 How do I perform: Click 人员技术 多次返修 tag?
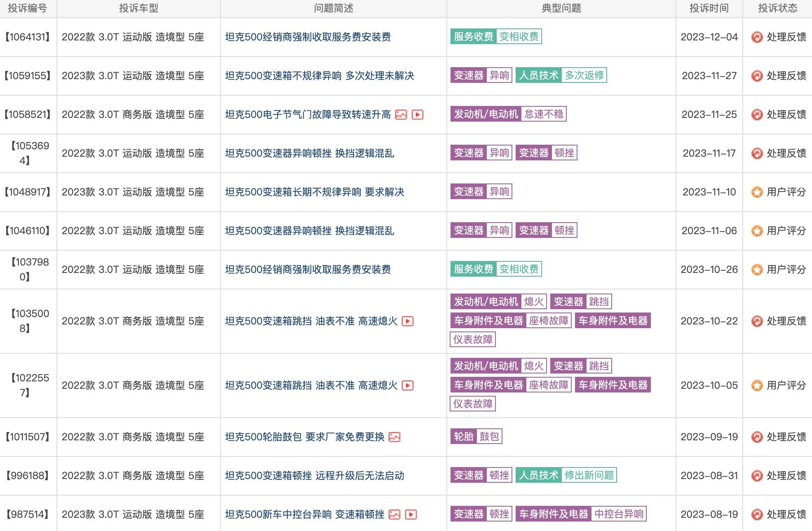(561, 75)
